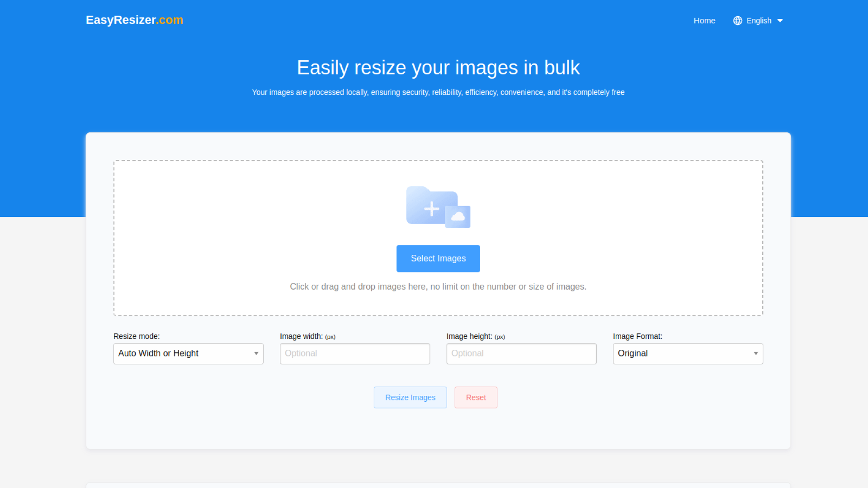Click the plus sign on the folder graphic

coord(431,209)
